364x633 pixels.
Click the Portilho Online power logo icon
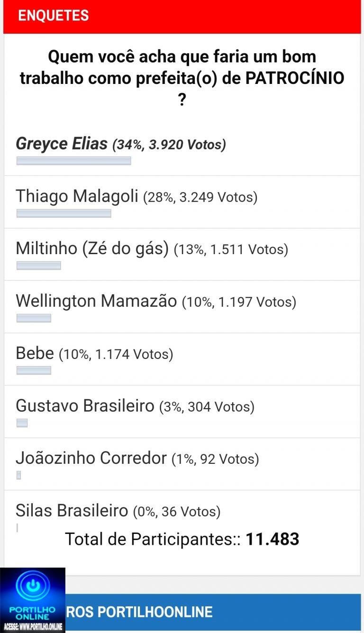[32, 587]
